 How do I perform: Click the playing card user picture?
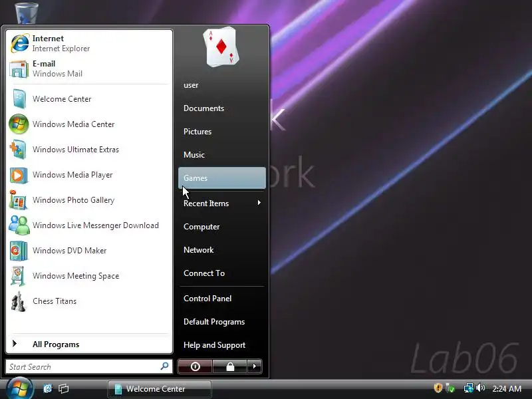tap(221, 47)
